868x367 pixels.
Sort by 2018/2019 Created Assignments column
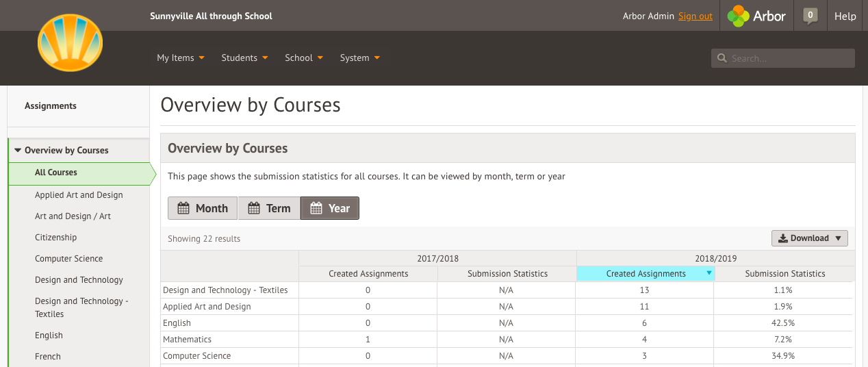[645, 274]
